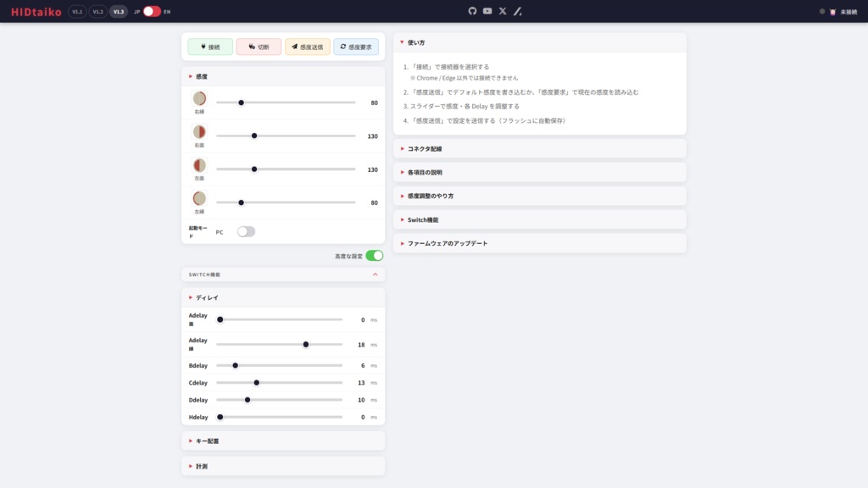
Task: Toggle the 感度 section header
Action: point(283,76)
